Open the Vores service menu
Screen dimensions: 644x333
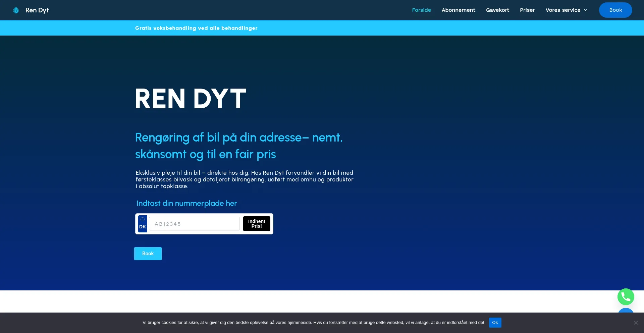[x=563, y=10]
